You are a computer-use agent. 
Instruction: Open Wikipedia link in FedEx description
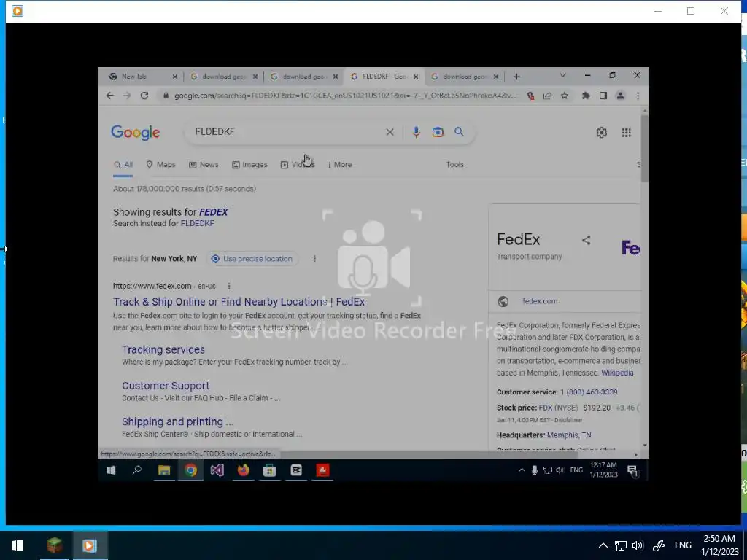click(617, 373)
